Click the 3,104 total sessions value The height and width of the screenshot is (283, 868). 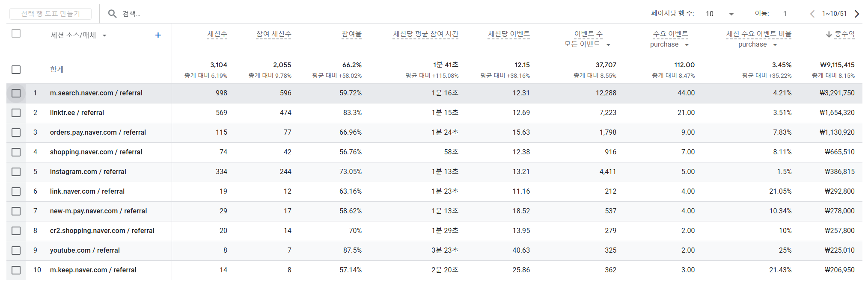219,65
